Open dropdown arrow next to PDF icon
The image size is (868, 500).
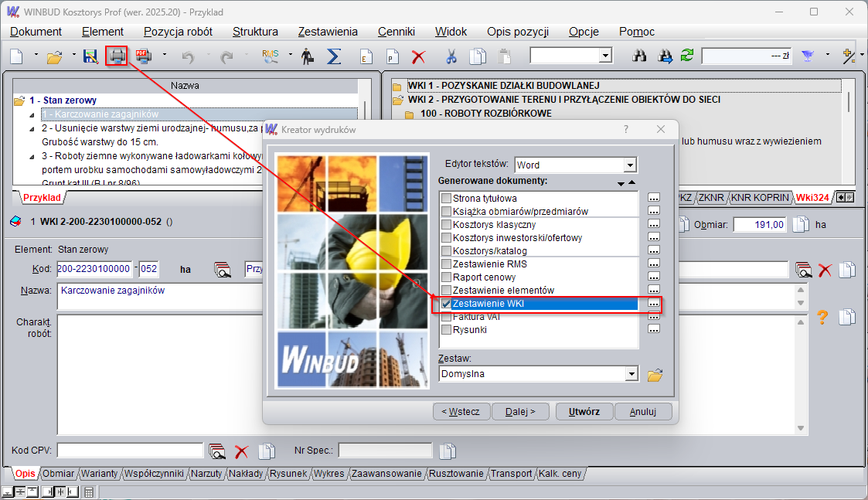[165, 55]
